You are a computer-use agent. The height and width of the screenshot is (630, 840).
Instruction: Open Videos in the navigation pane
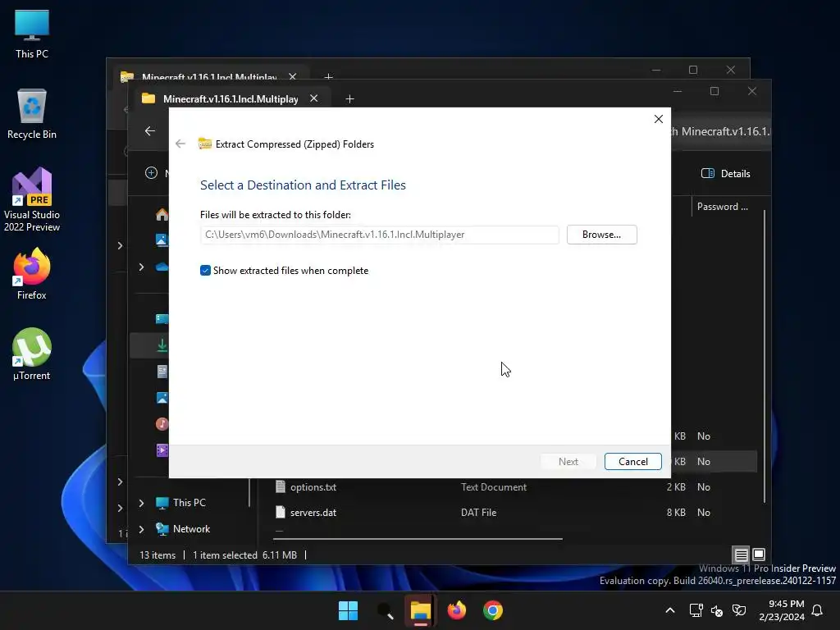coord(162,450)
